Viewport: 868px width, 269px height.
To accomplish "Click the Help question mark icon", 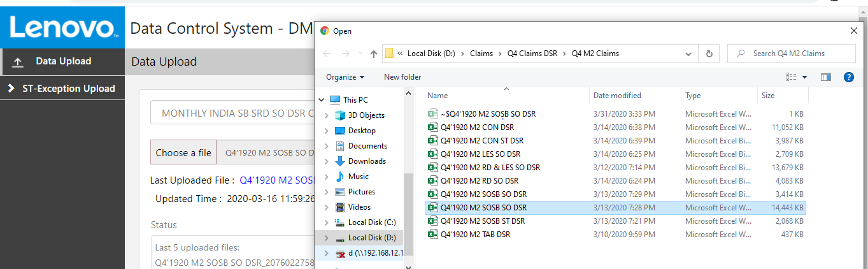I will pyautogui.click(x=848, y=77).
